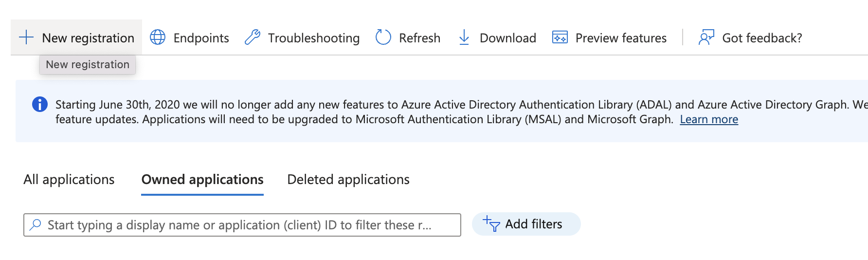Click the Troubleshooting wrench icon
868x260 pixels.
[252, 37]
